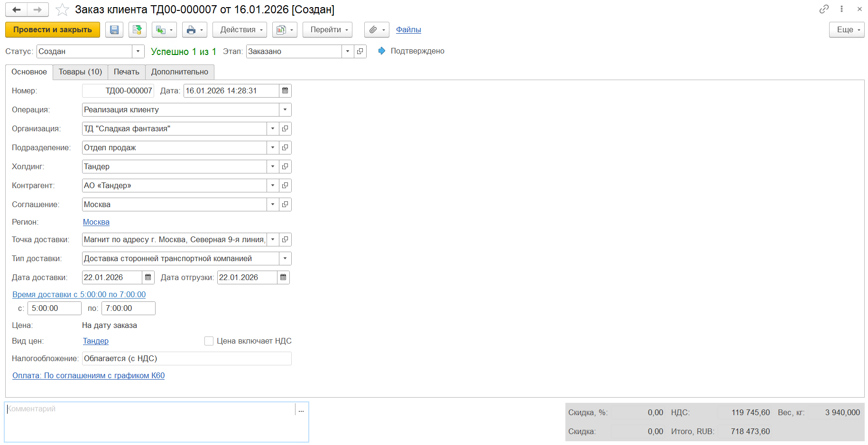Image resolution: width=868 pixels, height=445 pixels.
Task: Open the Тип доставки dropdown
Action: (x=285, y=259)
